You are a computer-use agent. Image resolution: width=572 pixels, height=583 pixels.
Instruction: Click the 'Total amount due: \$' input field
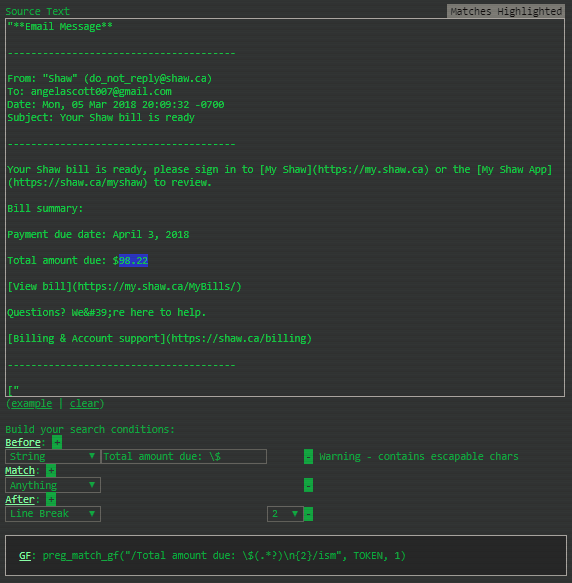[x=184, y=456]
